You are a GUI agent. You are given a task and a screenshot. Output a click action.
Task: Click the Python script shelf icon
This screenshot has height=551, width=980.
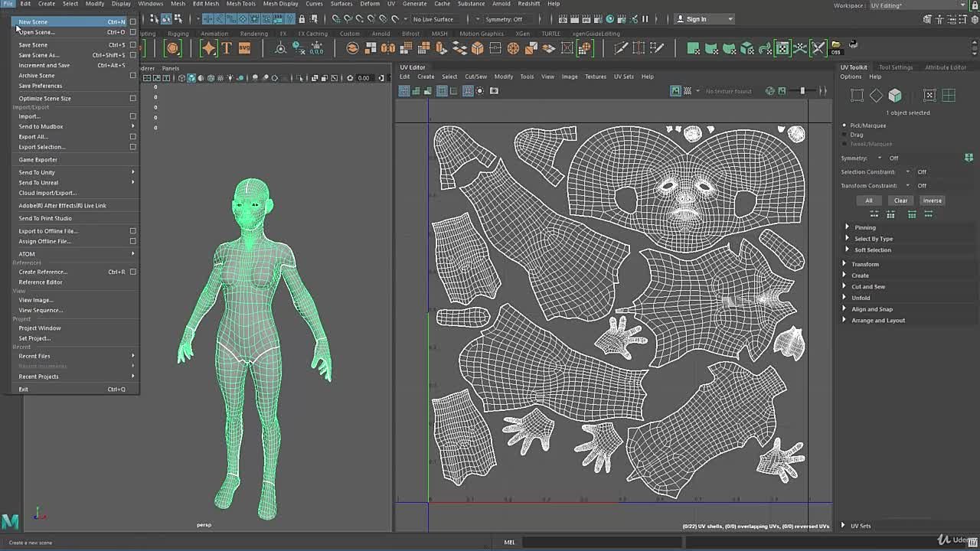point(854,44)
